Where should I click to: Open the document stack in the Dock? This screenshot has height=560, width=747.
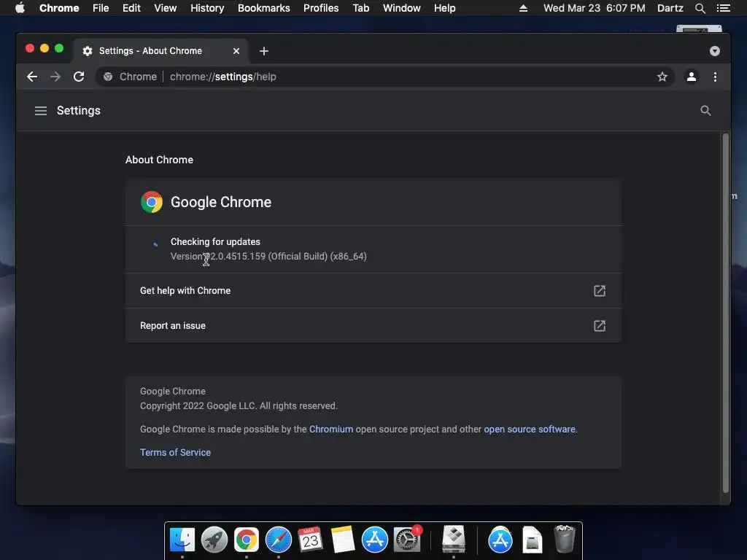(x=532, y=540)
